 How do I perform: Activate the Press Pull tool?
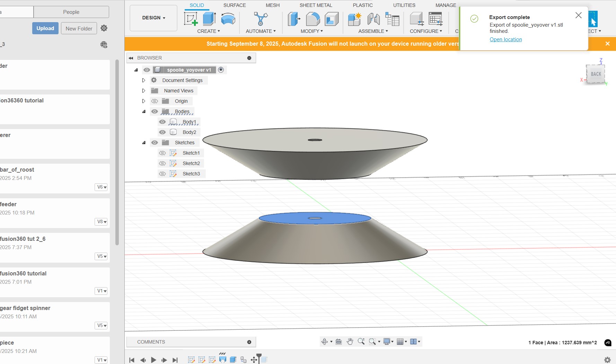(x=294, y=19)
